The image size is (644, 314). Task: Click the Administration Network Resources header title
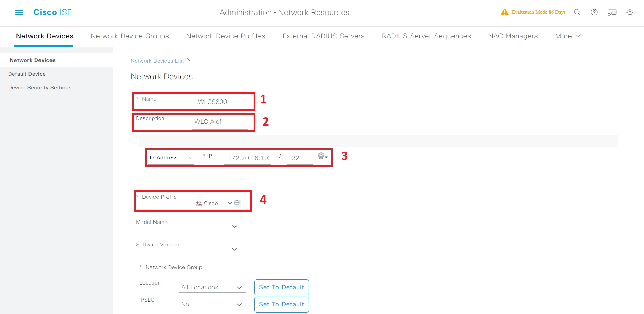285,13
